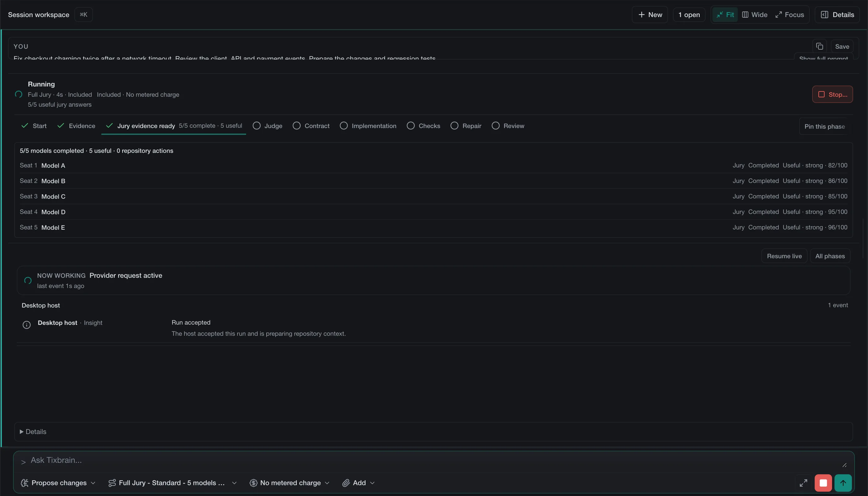Switch to Fit layout mode
The height and width of the screenshot is (496, 868).
725,15
